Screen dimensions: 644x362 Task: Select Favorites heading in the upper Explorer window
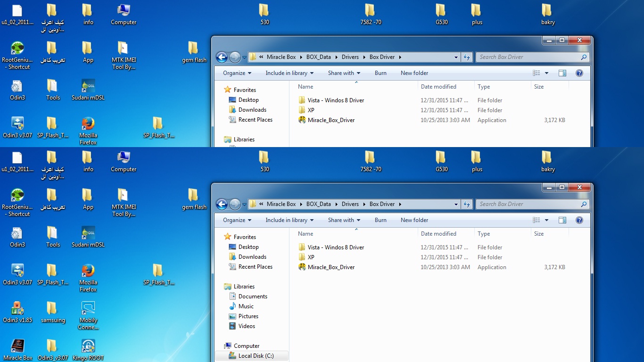pos(240,90)
